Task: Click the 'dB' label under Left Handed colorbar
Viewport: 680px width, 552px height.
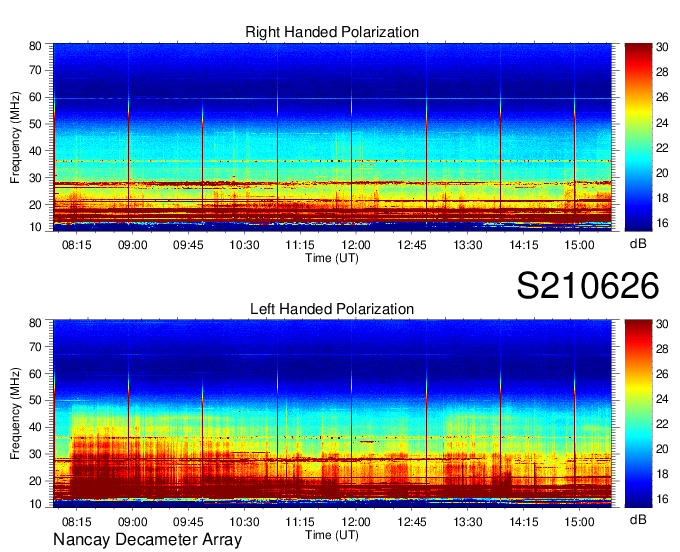Action: pos(638,519)
